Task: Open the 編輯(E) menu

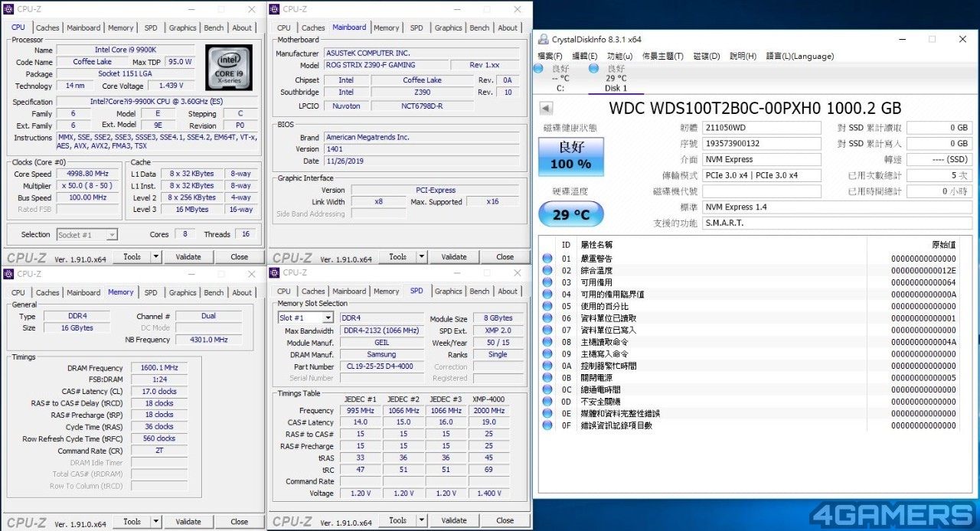Action: coord(585,56)
